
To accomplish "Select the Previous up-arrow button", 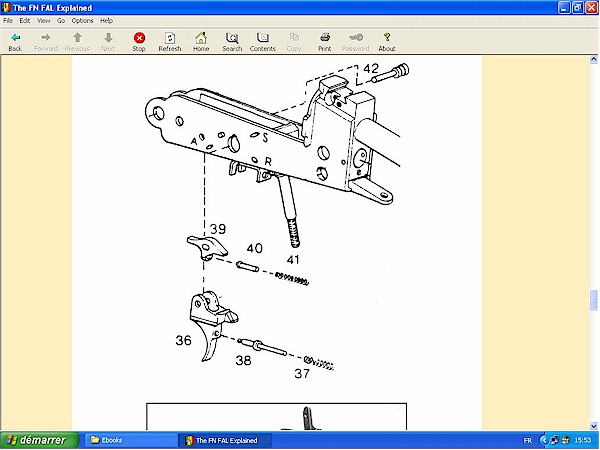I will tap(77, 42).
